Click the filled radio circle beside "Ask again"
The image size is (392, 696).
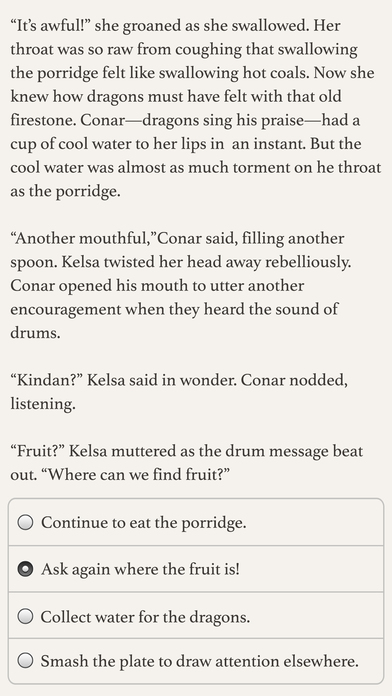coord(25,569)
